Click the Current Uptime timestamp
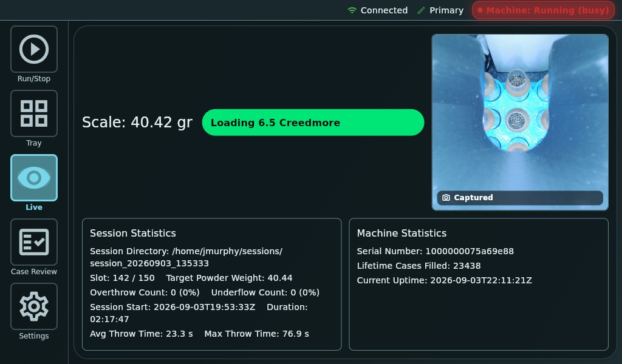This screenshot has width=622, height=364. click(x=481, y=280)
